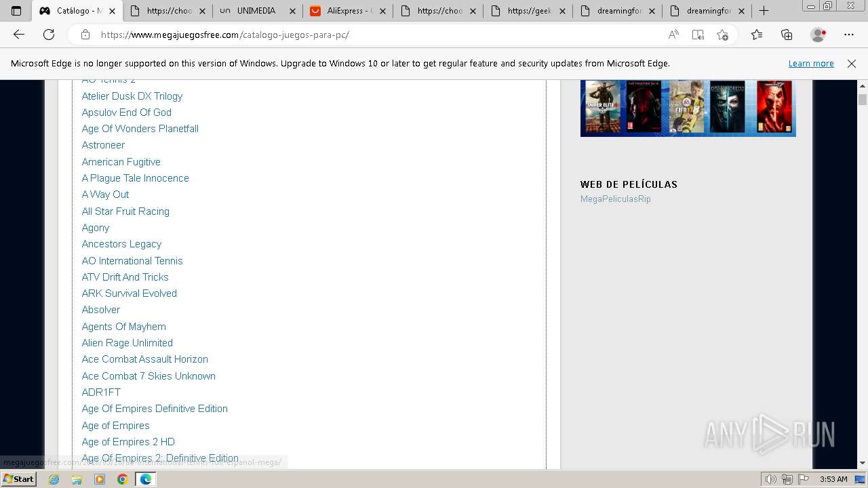Open the Astroneer game link

pyautogui.click(x=103, y=145)
